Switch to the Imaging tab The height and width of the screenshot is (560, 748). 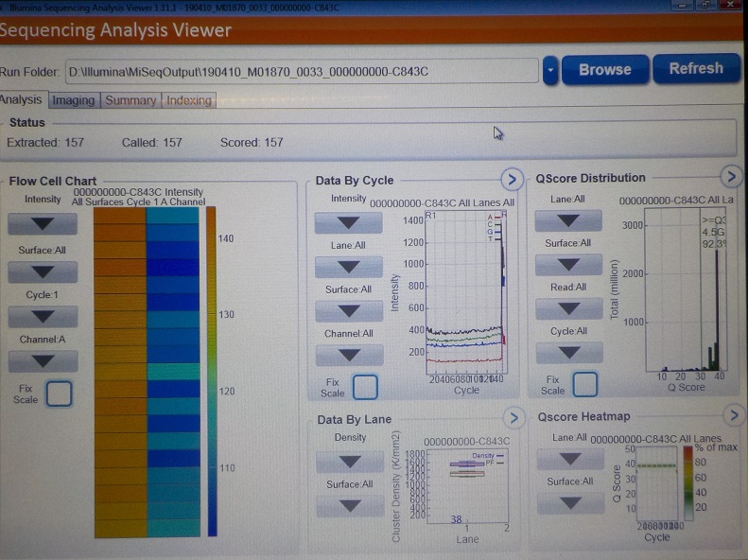tap(74, 100)
